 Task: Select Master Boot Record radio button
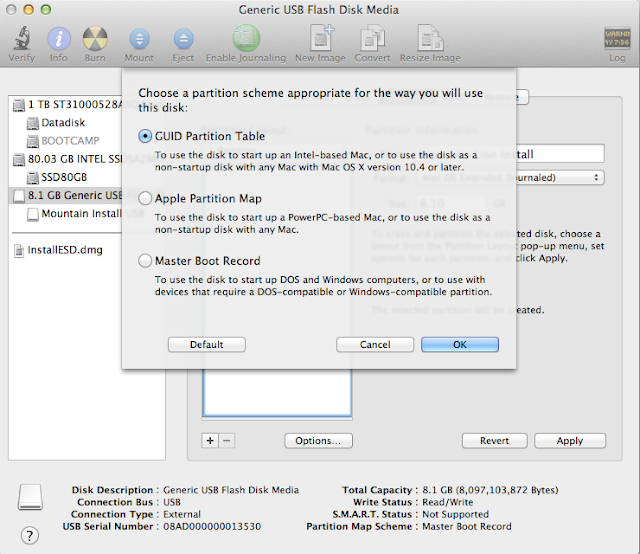coord(145,260)
